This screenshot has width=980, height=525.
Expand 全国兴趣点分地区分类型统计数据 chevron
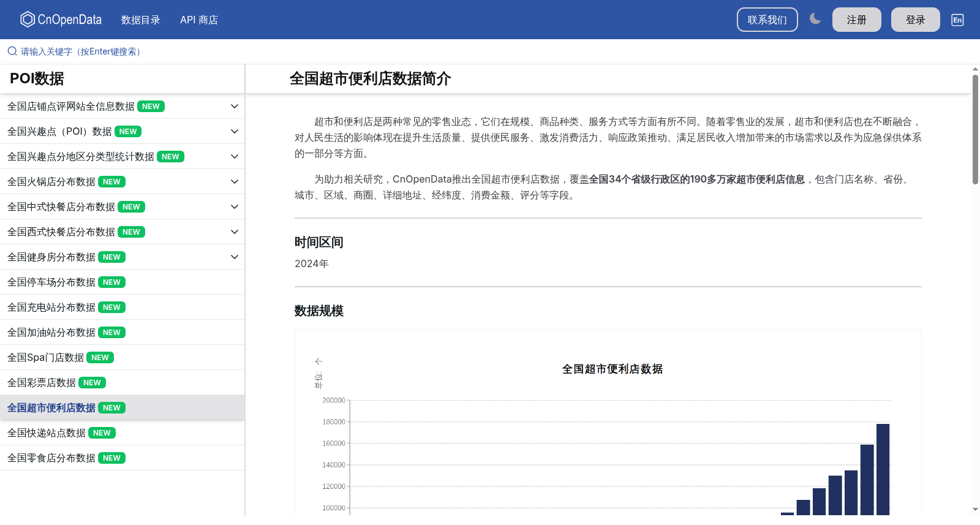(234, 157)
